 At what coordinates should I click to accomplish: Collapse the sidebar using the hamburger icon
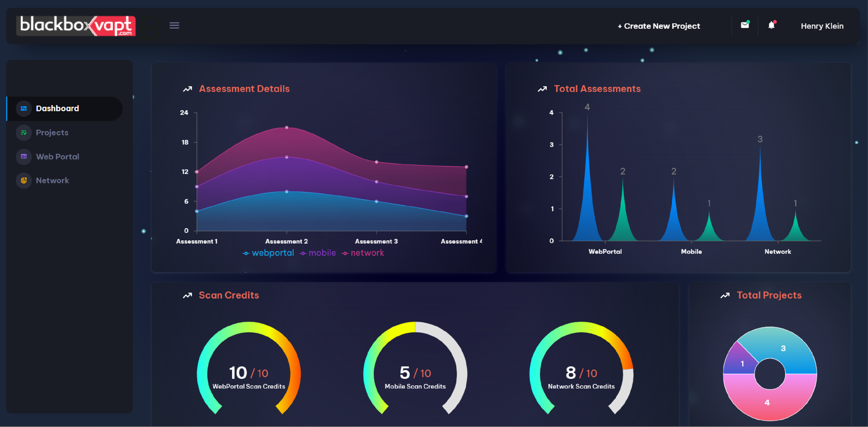174,26
